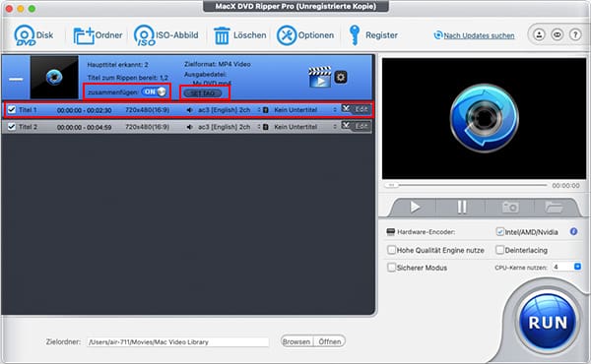
Task: Enable Sicherer Modus checkbox
Action: [391, 268]
